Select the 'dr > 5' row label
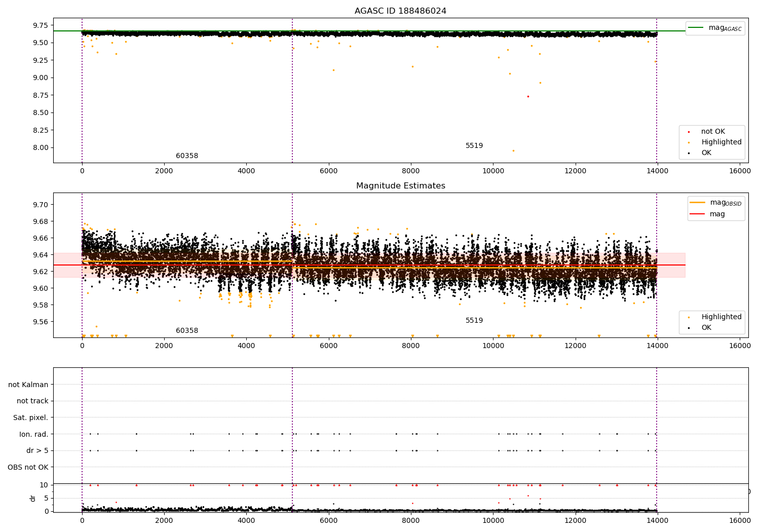Image resolution: width=760 pixels, height=532 pixels. point(37,451)
